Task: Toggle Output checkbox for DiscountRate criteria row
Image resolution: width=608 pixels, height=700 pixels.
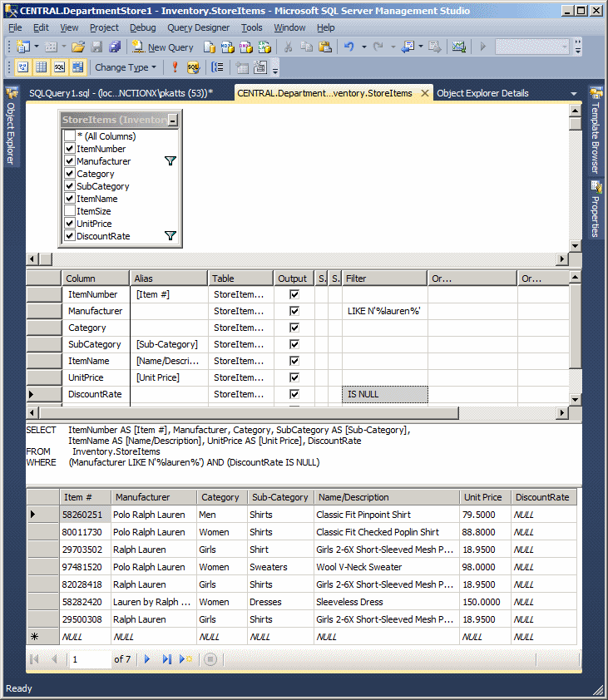Action: click(x=294, y=394)
